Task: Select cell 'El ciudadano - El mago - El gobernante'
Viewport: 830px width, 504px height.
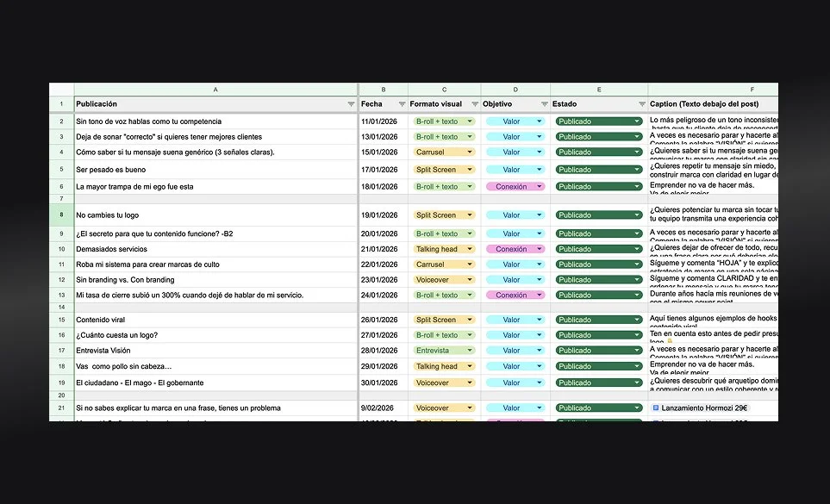Action: coord(216,383)
